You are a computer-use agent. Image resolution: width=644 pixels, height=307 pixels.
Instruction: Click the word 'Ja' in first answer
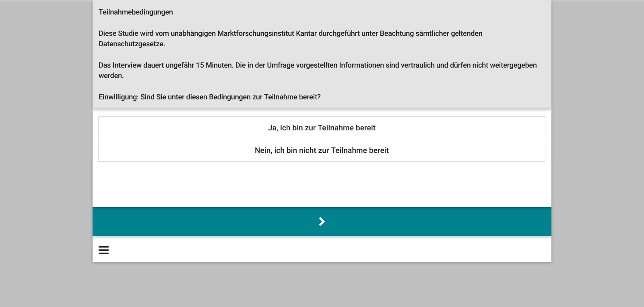[x=272, y=128]
